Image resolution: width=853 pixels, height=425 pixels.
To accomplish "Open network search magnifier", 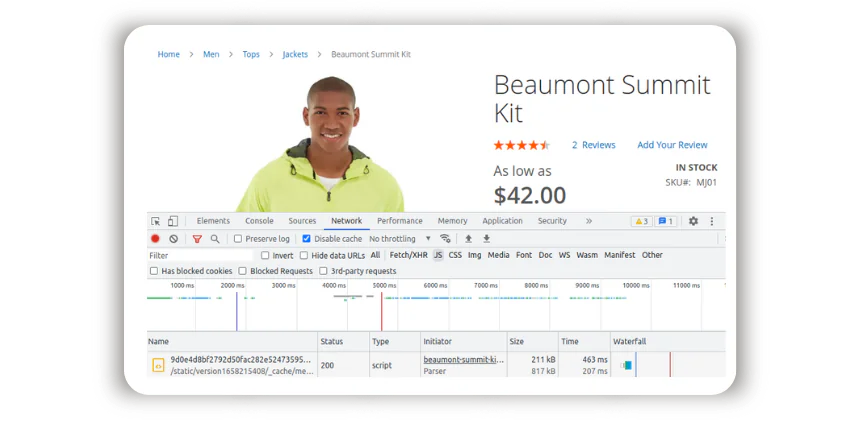I will point(215,239).
